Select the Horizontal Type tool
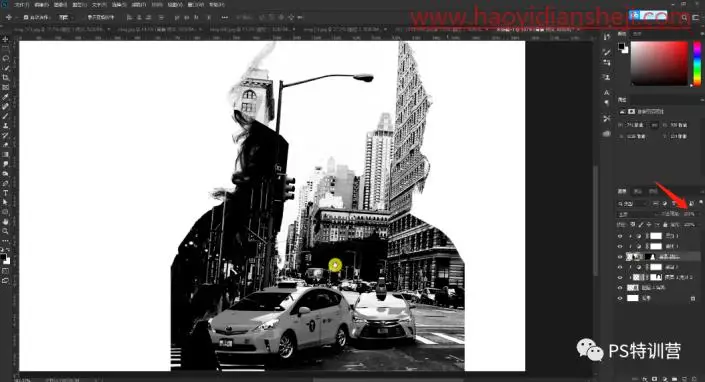The image size is (705, 382). click(x=5, y=193)
